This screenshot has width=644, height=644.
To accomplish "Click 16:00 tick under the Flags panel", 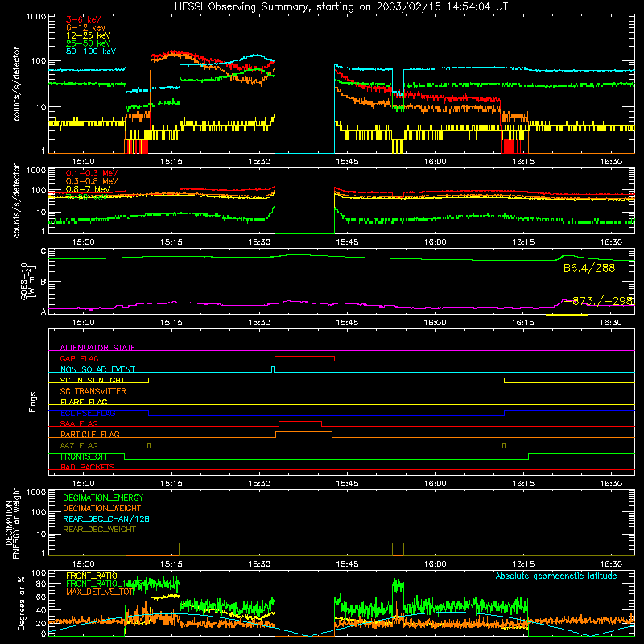I will click(x=435, y=484).
